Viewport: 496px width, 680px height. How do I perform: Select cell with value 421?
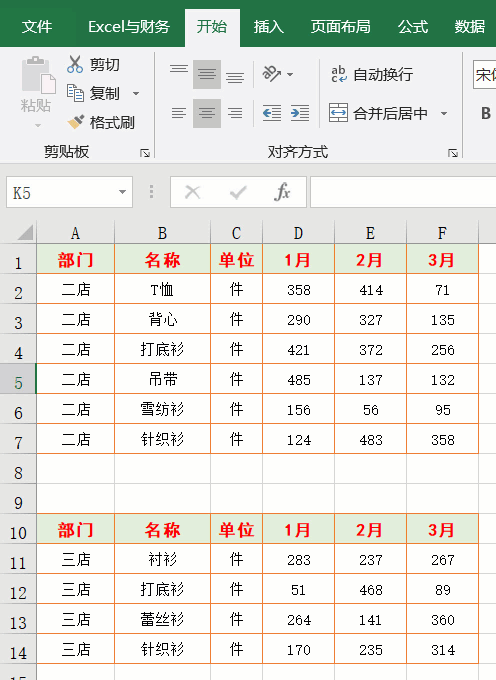pos(298,349)
